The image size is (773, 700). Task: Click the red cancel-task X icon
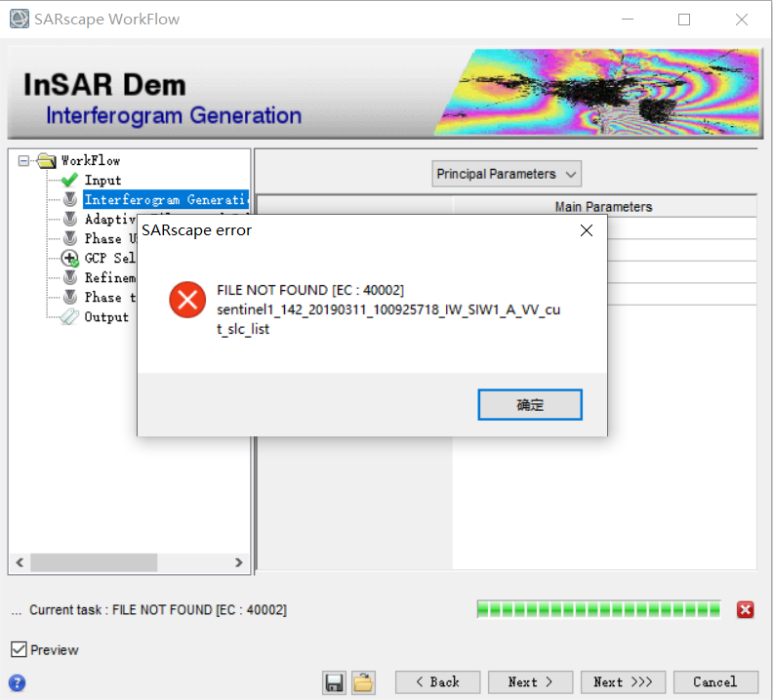[746, 610]
